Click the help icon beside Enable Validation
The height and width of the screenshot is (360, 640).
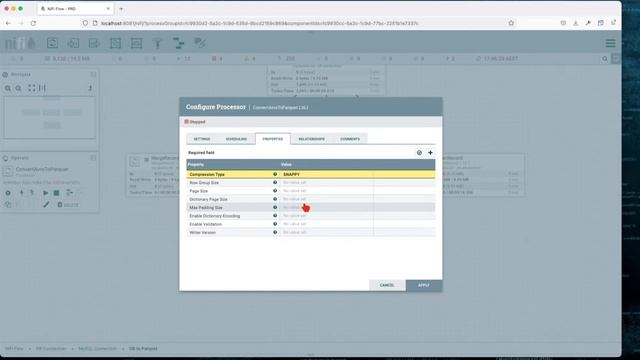[x=275, y=224]
